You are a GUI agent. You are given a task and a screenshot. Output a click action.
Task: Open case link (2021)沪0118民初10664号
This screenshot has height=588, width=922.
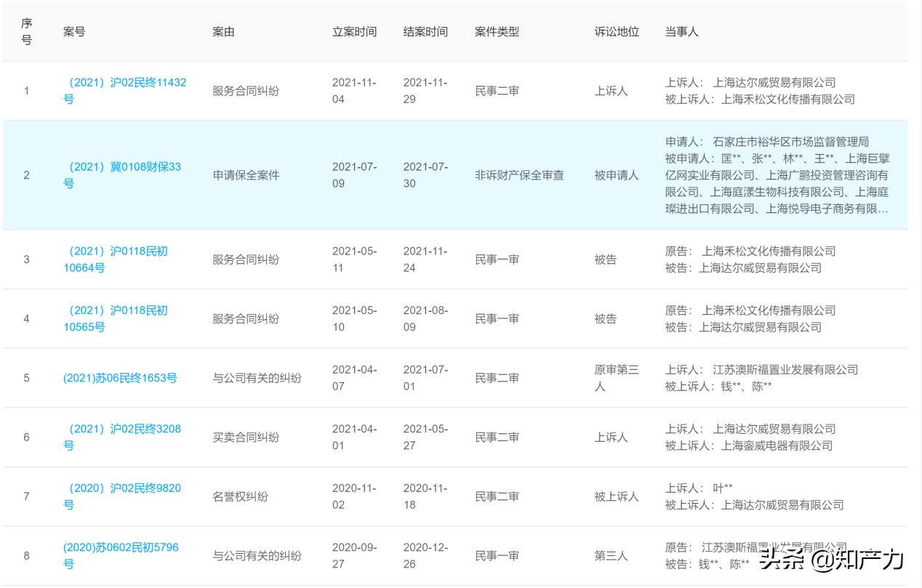[116, 259]
